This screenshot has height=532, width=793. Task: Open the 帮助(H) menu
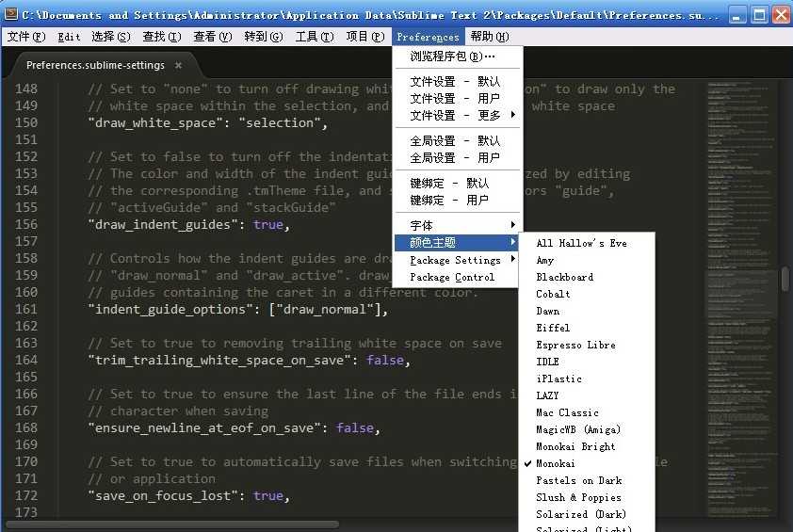tap(490, 37)
